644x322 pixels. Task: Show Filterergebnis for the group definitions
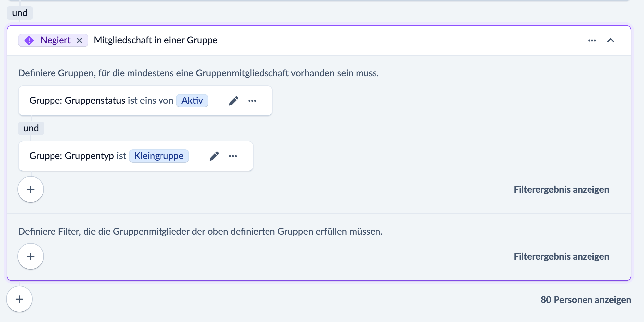tap(561, 189)
